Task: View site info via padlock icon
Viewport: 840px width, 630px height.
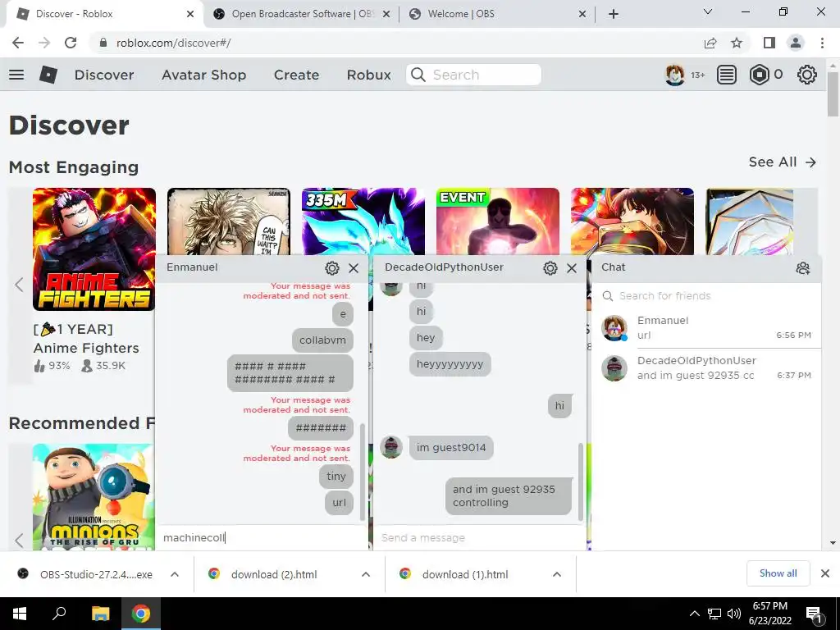Action: coord(103,43)
